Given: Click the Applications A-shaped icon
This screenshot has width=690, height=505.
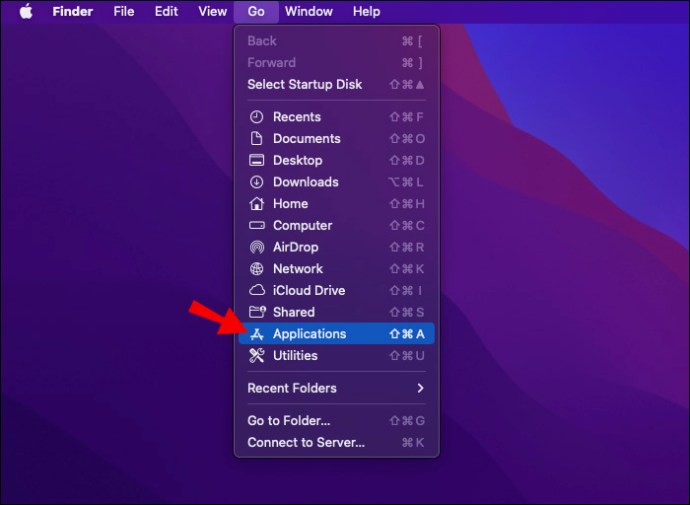Looking at the screenshot, I should tap(257, 334).
